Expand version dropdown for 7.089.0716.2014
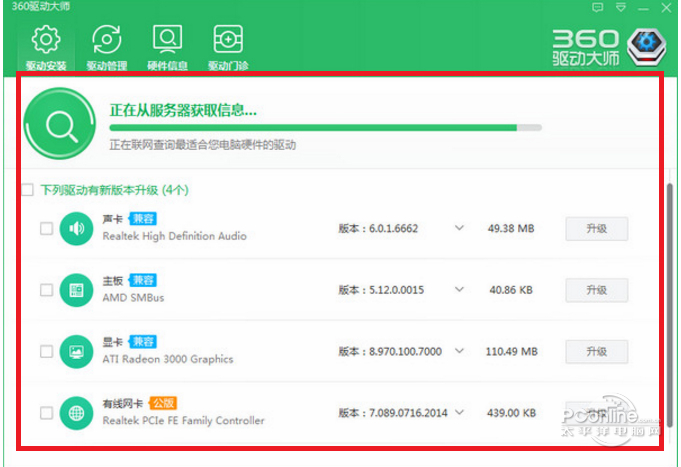 pyautogui.click(x=460, y=412)
